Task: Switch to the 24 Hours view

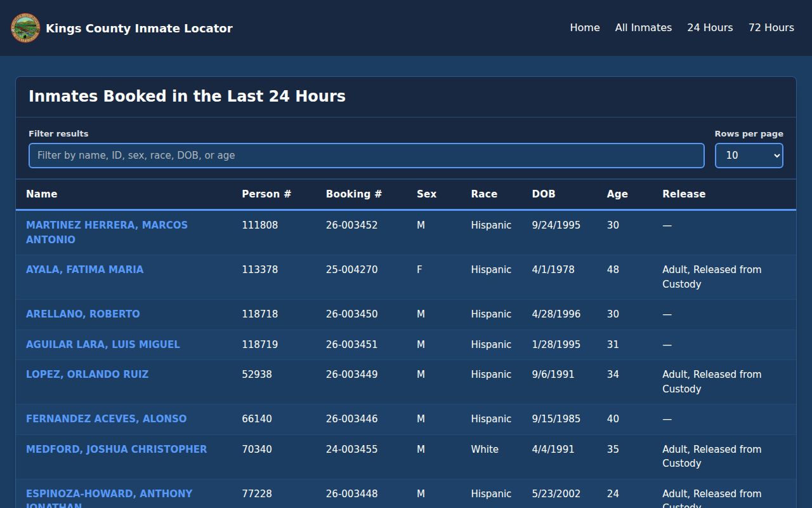Action: pos(710,28)
